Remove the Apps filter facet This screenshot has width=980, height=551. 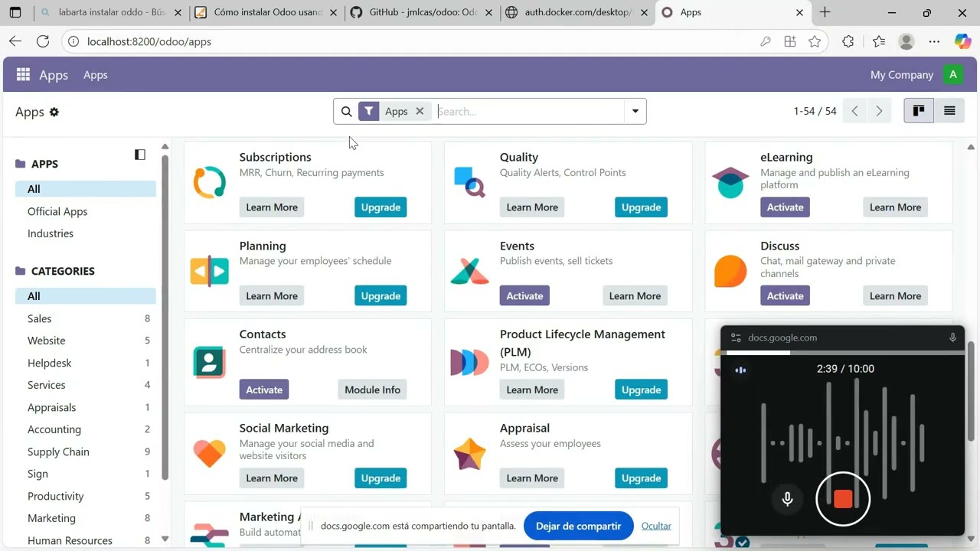point(420,112)
